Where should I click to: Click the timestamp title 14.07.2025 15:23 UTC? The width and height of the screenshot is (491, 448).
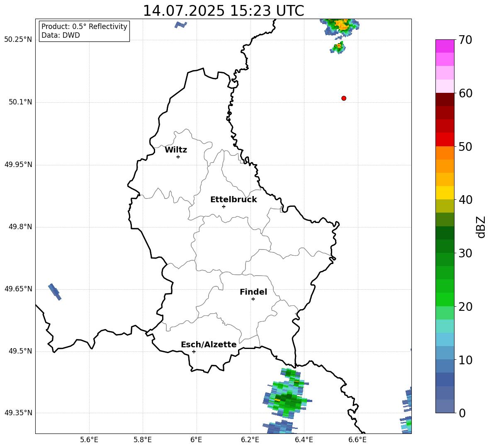point(223,11)
